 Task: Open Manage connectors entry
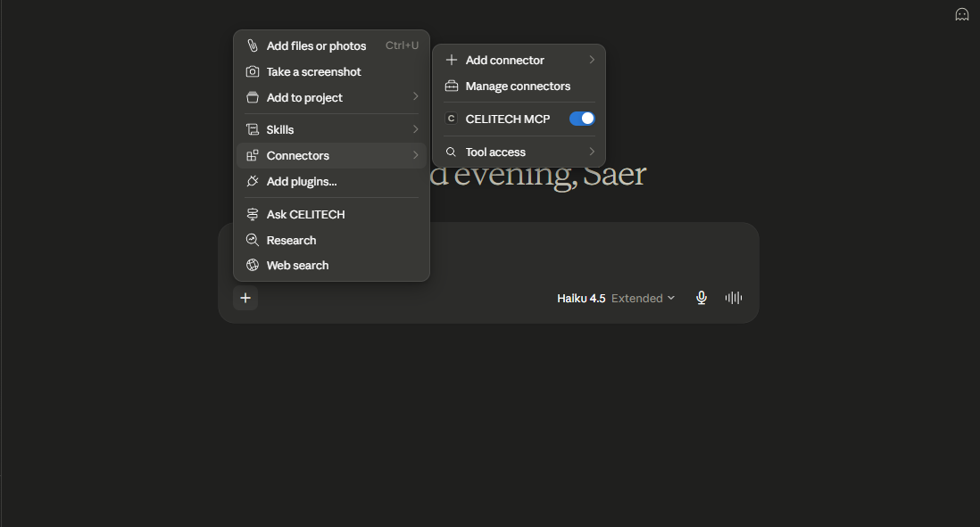(x=519, y=86)
